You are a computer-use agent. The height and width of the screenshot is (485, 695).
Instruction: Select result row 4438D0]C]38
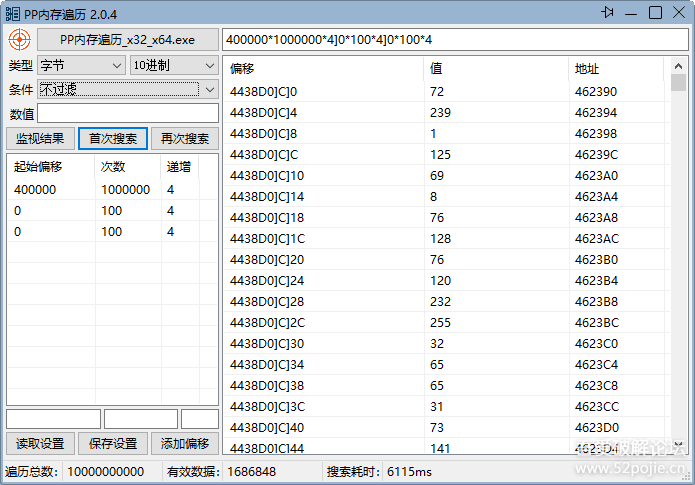(447, 385)
